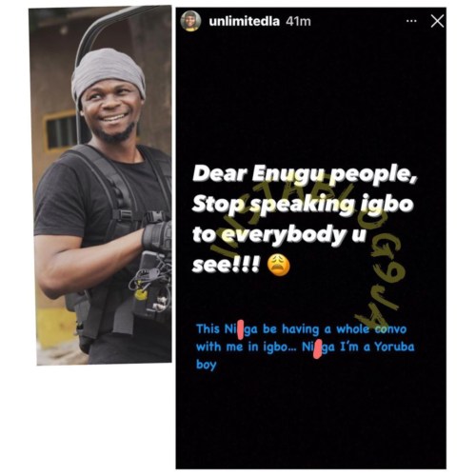Click the gray beanie on the man
This screenshot has height=476, width=476.
coord(108,75)
